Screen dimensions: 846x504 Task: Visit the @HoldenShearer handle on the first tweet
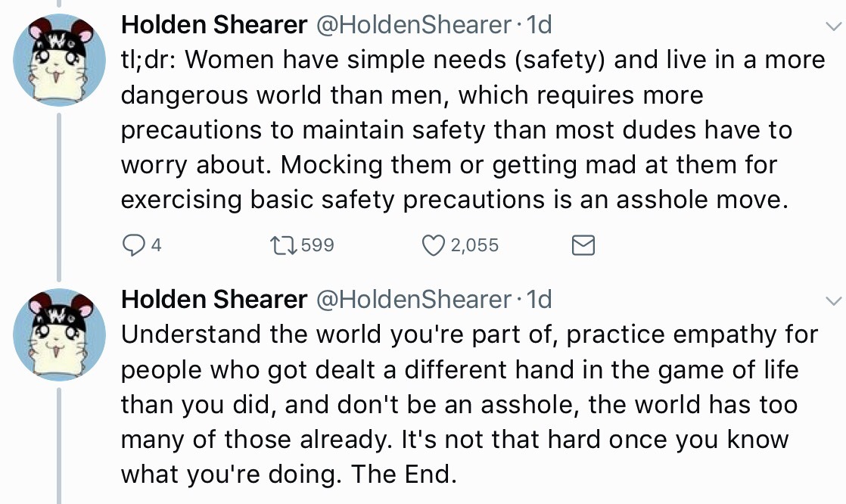[412, 26]
